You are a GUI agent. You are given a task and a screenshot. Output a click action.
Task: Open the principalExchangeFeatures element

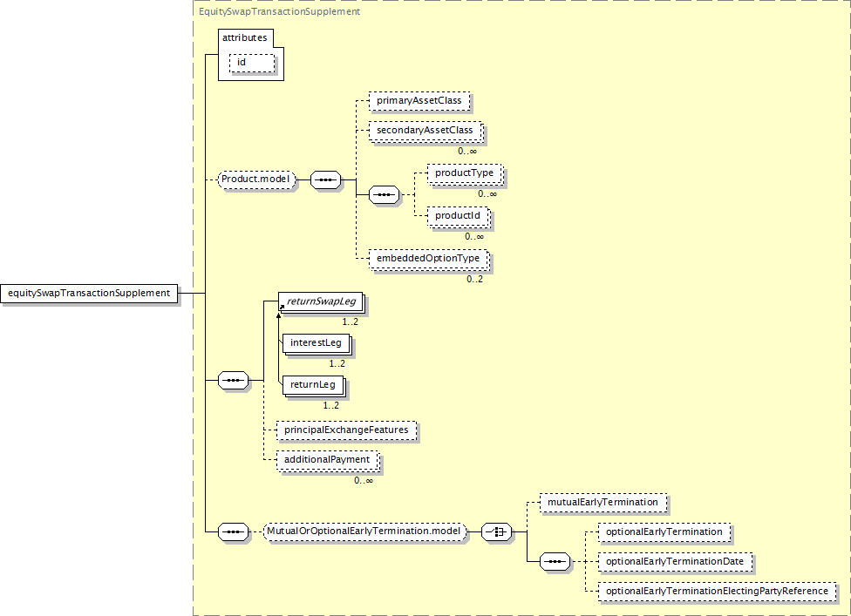(344, 430)
